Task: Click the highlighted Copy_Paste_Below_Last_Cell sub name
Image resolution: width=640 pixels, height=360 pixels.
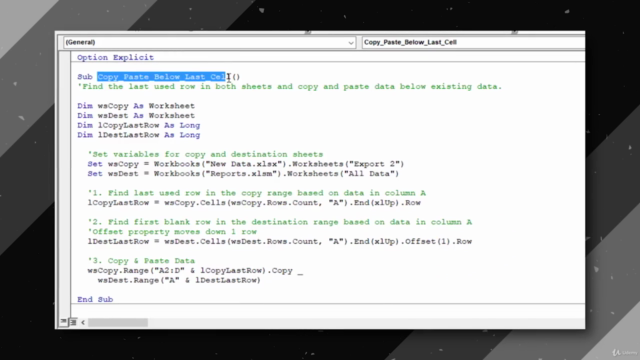Action: (161, 77)
